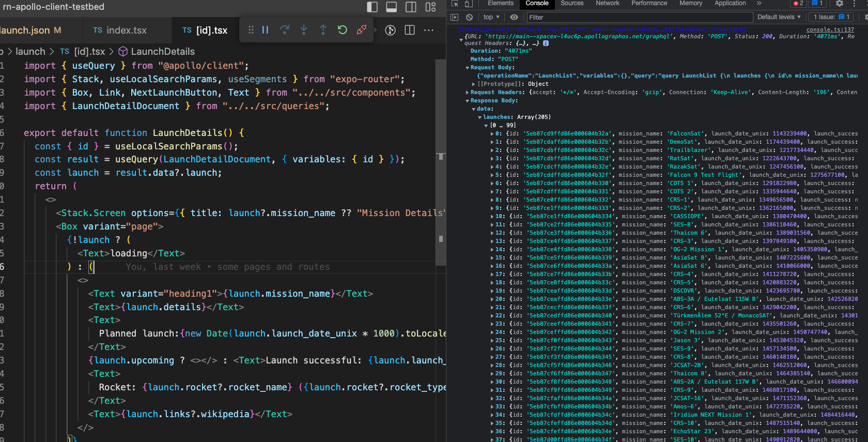Click the Clear console icon in DevTools

pyautogui.click(x=469, y=17)
